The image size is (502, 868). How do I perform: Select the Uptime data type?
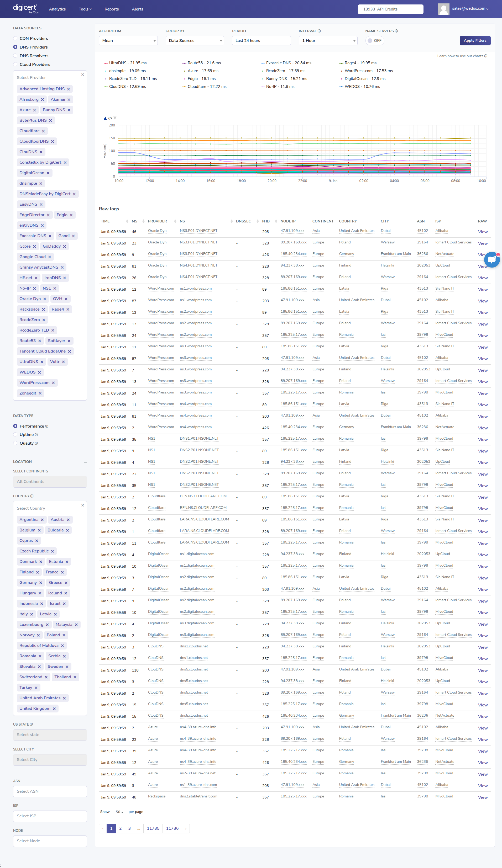[x=15, y=435]
